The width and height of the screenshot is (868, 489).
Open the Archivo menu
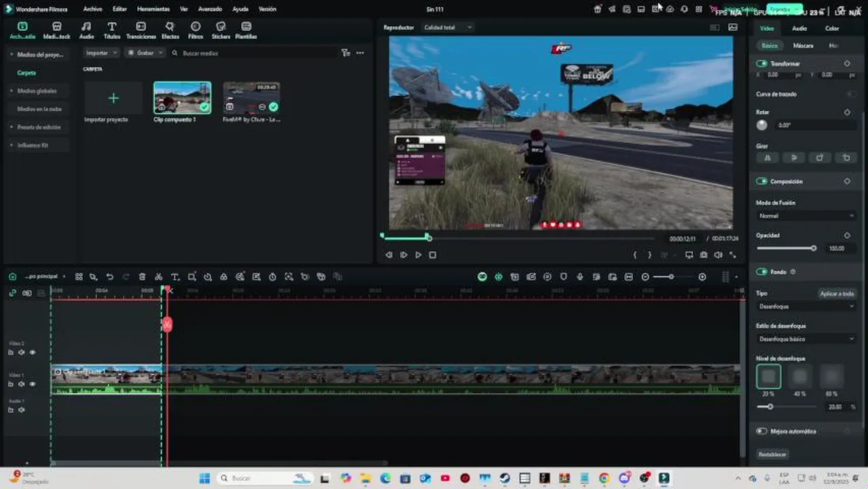click(x=92, y=9)
